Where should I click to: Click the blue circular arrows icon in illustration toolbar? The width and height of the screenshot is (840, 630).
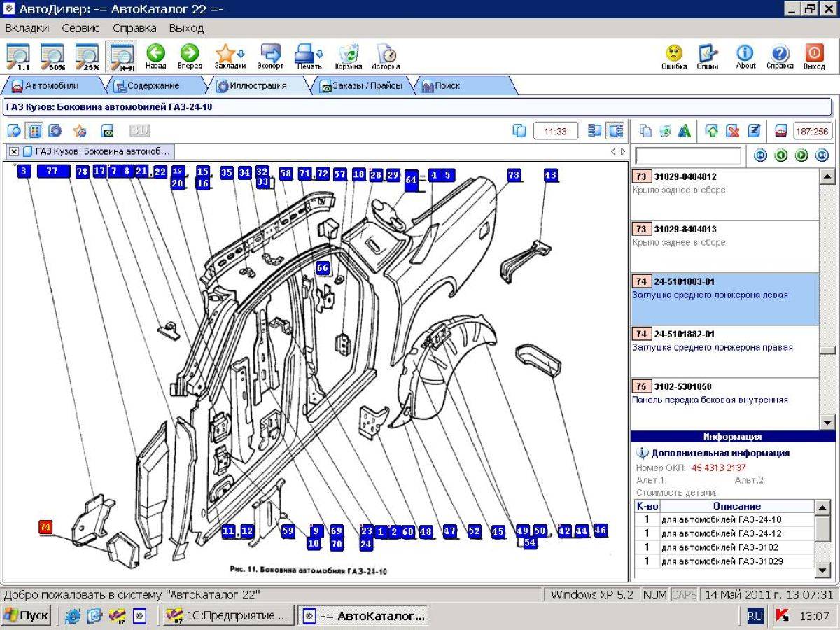[x=55, y=131]
